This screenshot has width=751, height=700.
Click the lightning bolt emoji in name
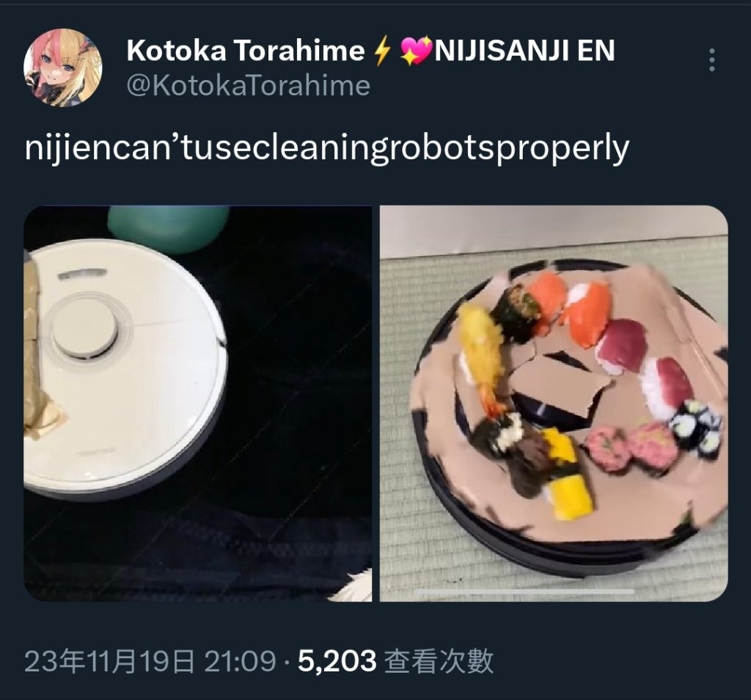(381, 51)
